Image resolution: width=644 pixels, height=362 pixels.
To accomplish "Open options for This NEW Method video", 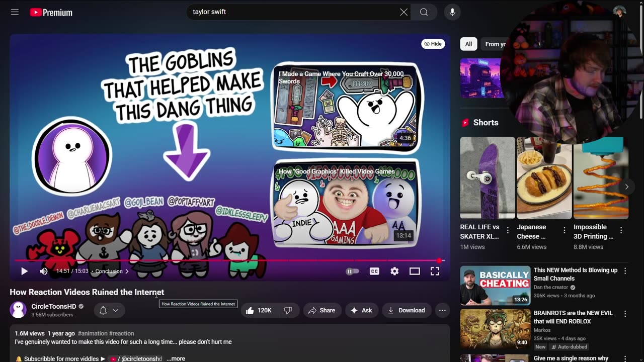I will coord(625,271).
